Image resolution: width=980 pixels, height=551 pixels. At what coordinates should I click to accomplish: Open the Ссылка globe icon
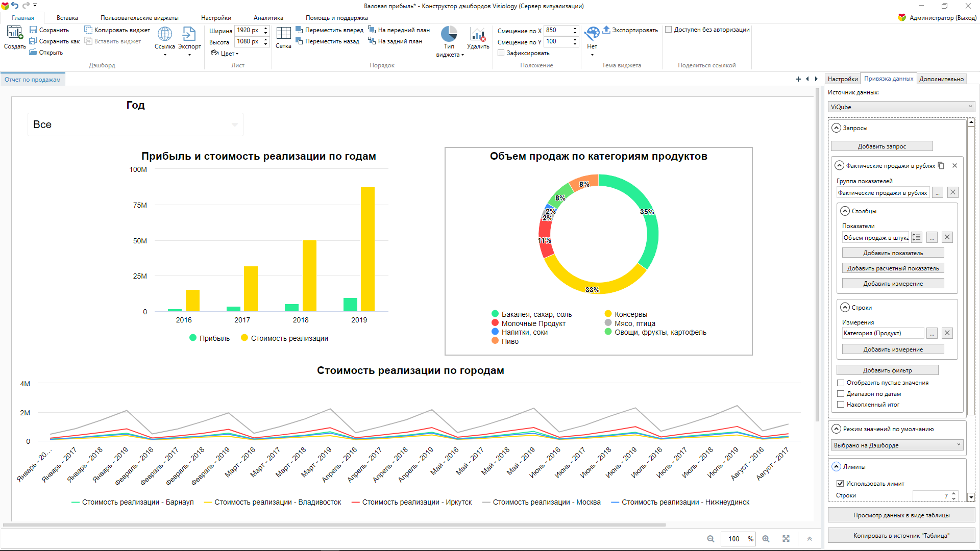pyautogui.click(x=164, y=34)
